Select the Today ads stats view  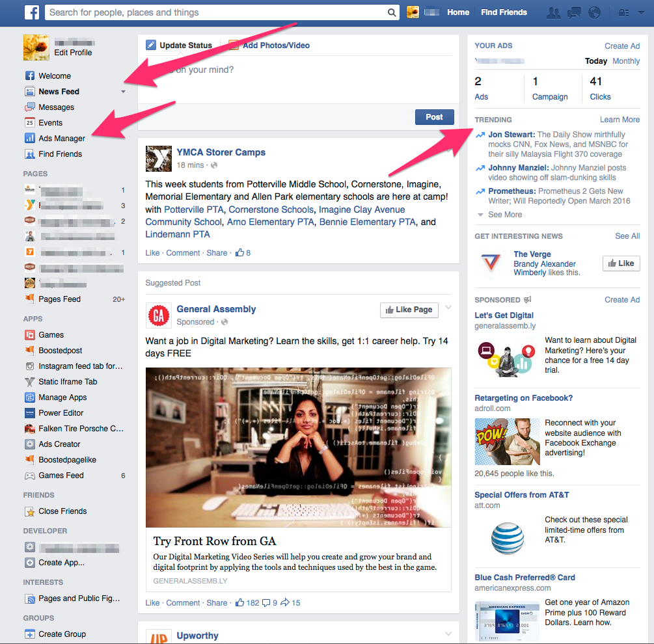pos(595,60)
